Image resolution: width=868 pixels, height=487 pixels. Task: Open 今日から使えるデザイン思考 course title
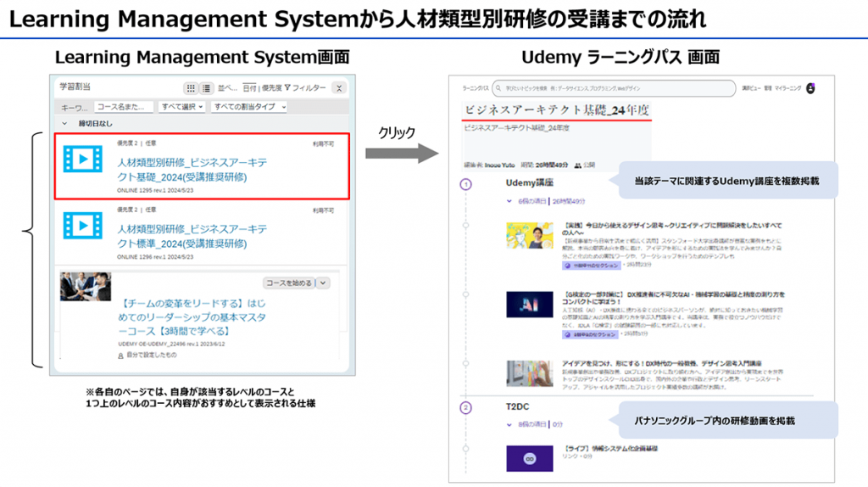coord(672,229)
